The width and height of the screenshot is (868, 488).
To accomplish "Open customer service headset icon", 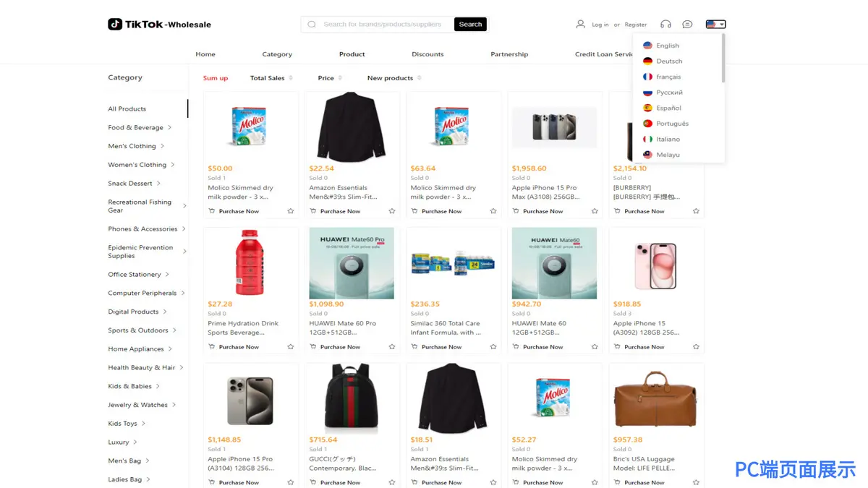I will click(665, 25).
